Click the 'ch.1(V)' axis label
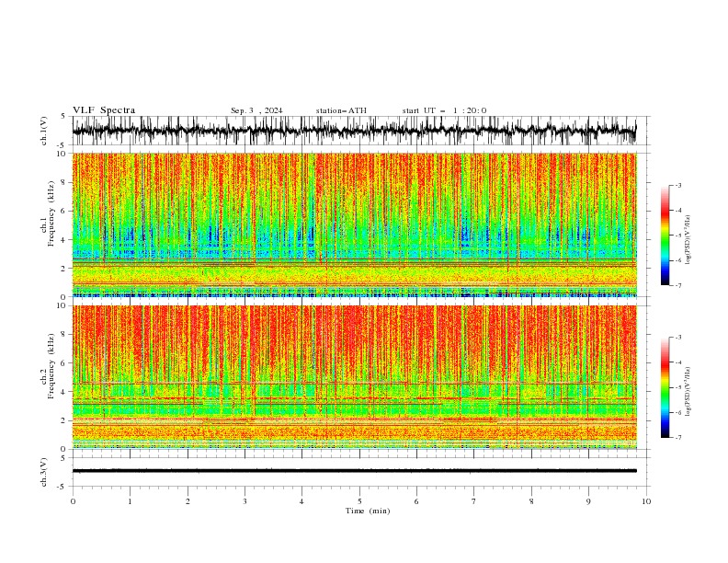 44,131
